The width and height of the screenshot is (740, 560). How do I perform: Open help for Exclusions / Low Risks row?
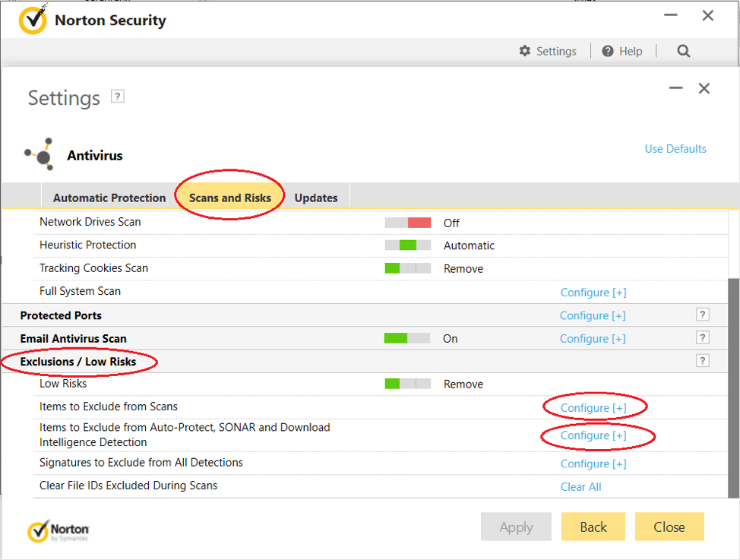coord(702,361)
